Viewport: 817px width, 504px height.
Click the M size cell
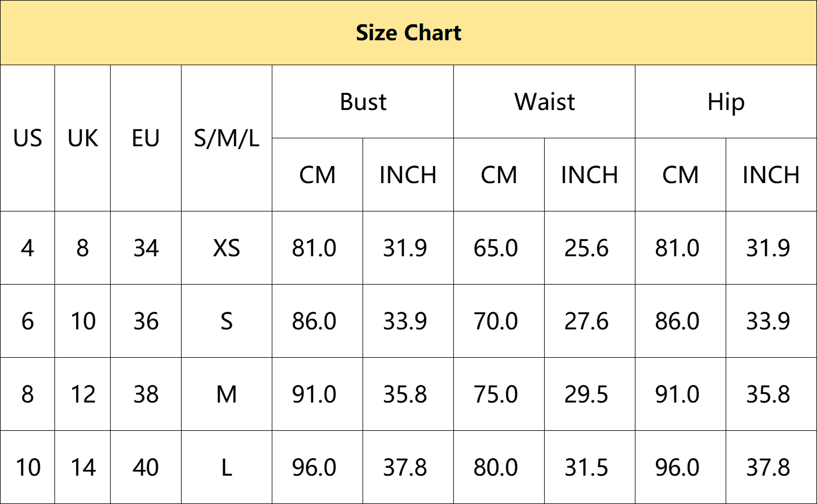click(226, 394)
